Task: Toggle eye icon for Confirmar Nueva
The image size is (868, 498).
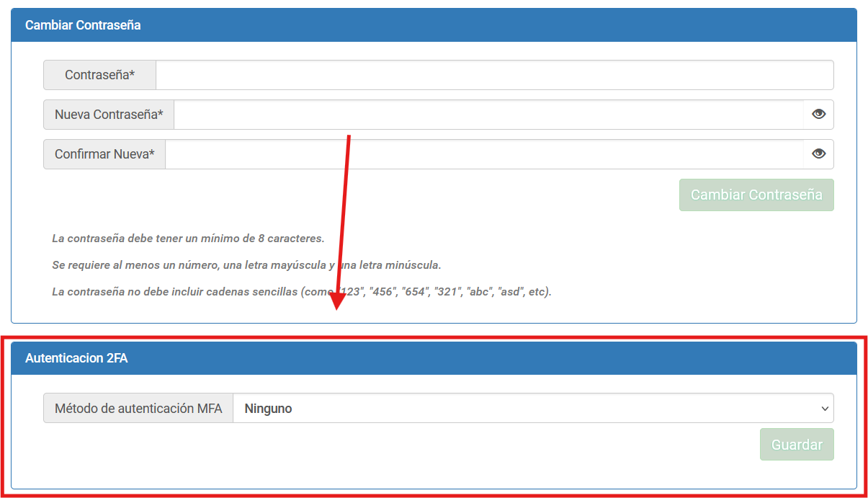Action: pos(818,154)
